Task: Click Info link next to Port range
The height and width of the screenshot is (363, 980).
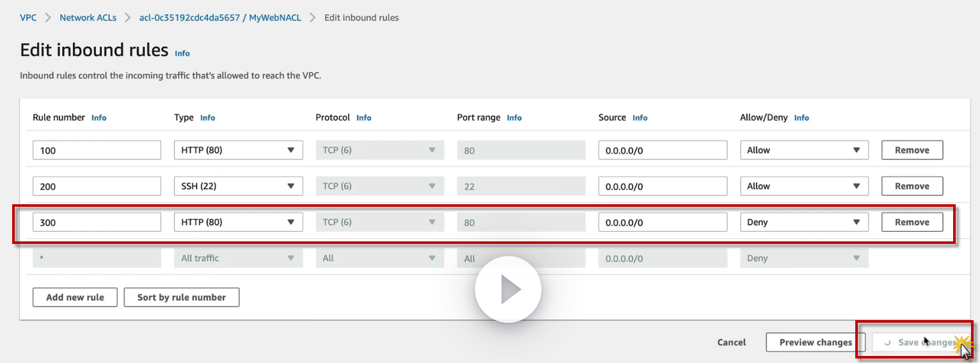Action: point(514,118)
